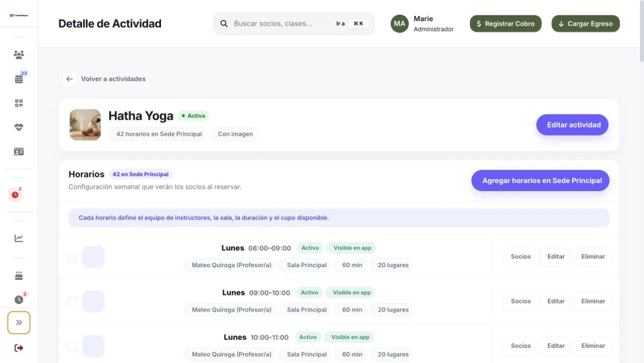Open the QR code icon in sidebar
This screenshot has width=644, height=363.
tap(19, 103)
